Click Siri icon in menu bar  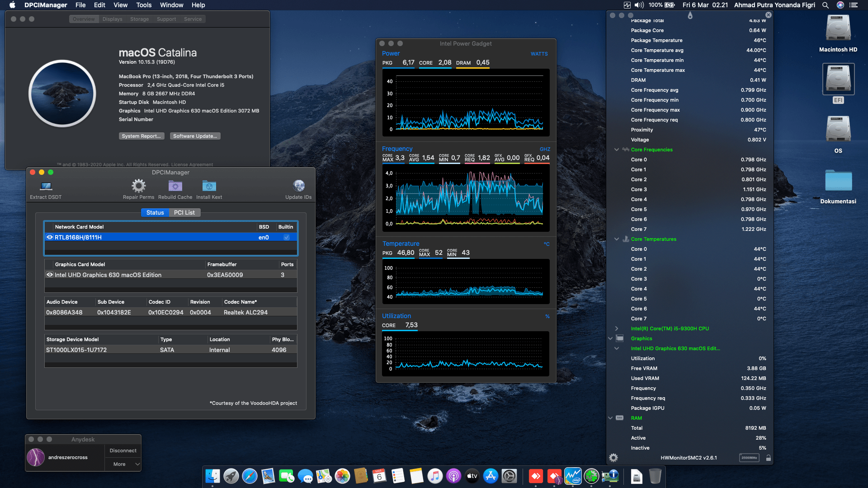(x=840, y=5)
